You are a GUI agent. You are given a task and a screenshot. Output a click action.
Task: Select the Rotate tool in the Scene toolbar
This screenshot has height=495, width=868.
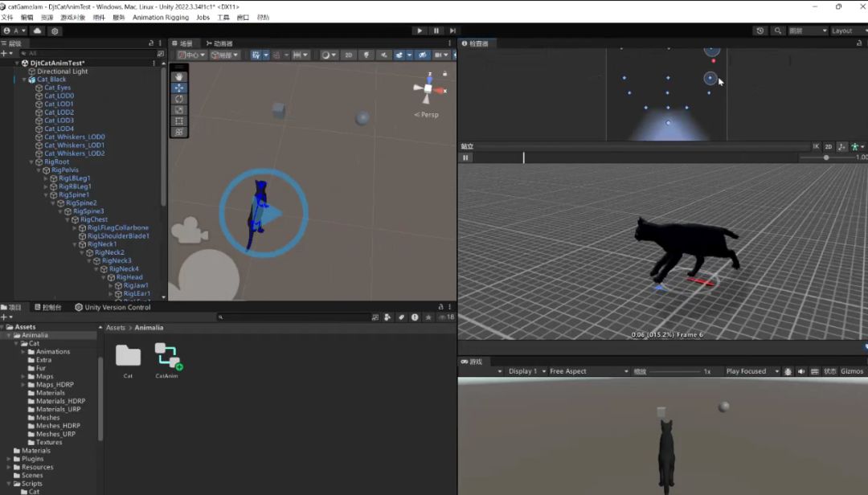(179, 99)
